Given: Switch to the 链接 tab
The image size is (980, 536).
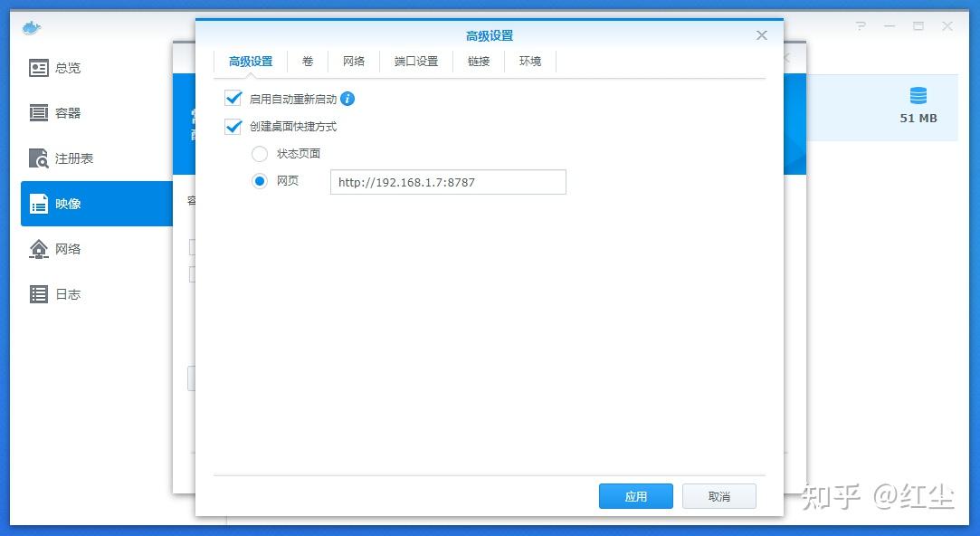Looking at the screenshot, I should (478, 61).
